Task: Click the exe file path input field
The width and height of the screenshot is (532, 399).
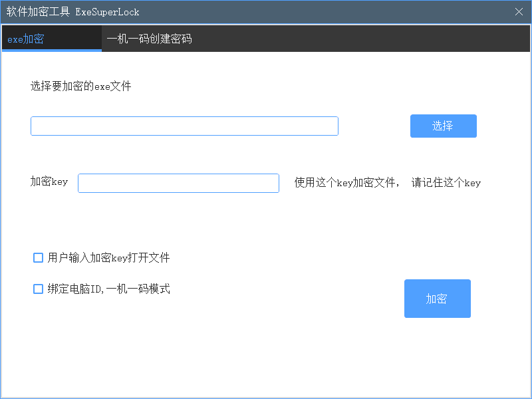Action: 184,126
